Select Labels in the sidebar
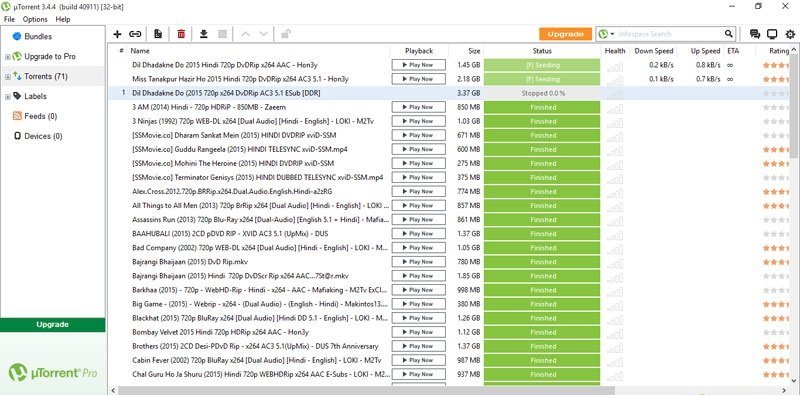The height and width of the screenshot is (395, 800). click(35, 96)
